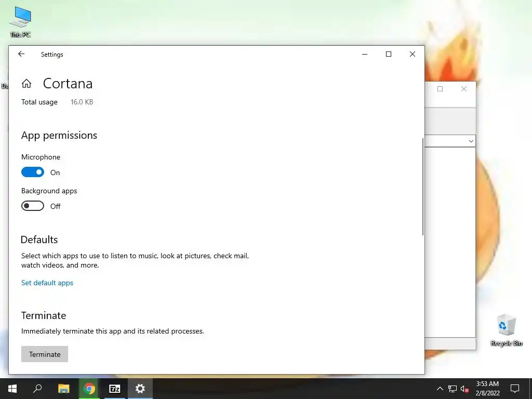Show hidden system tray icons
532x399 pixels.
(440, 389)
